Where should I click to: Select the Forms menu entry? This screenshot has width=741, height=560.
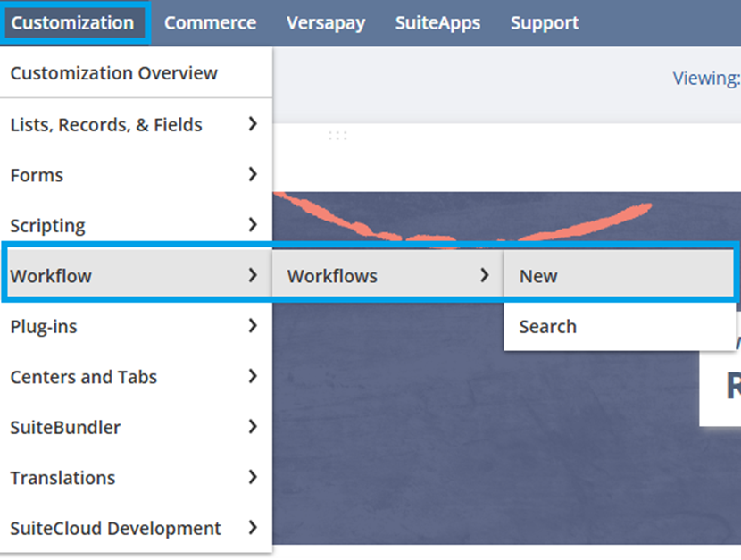pyautogui.click(x=136, y=175)
